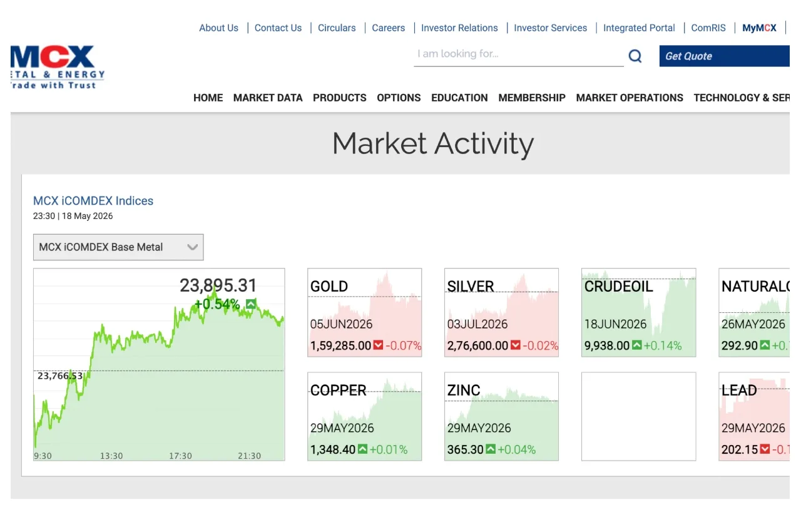Visit the Circulars link
Image resolution: width=801 pixels, height=532 pixels.
click(x=337, y=28)
